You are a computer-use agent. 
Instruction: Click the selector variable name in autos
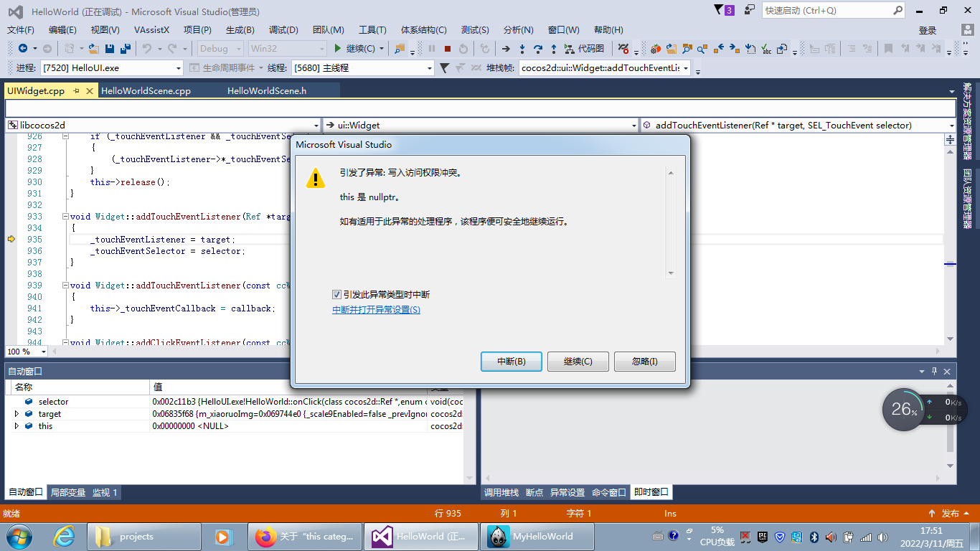pyautogui.click(x=54, y=402)
